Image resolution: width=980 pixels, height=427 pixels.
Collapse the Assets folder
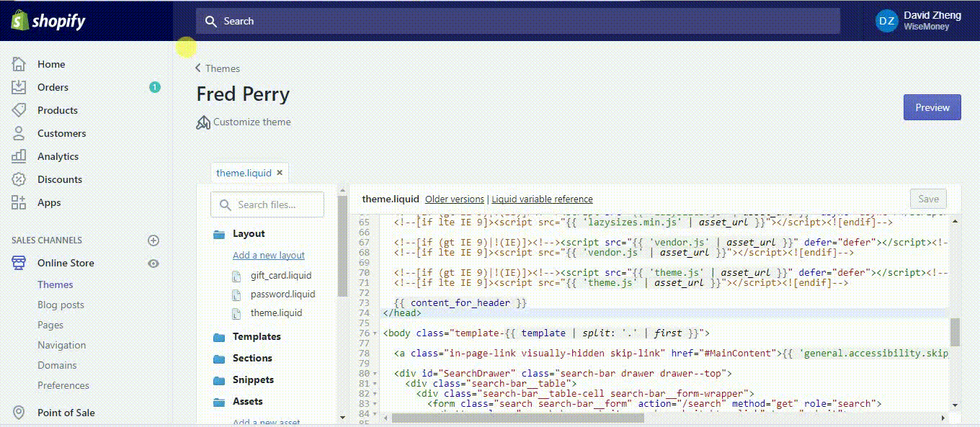247,401
